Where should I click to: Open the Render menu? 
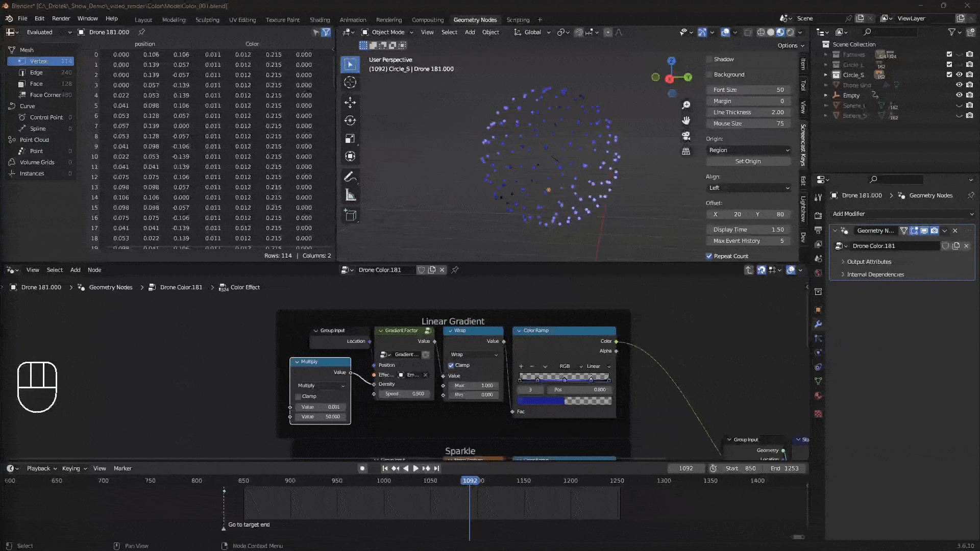click(x=61, y=18)
